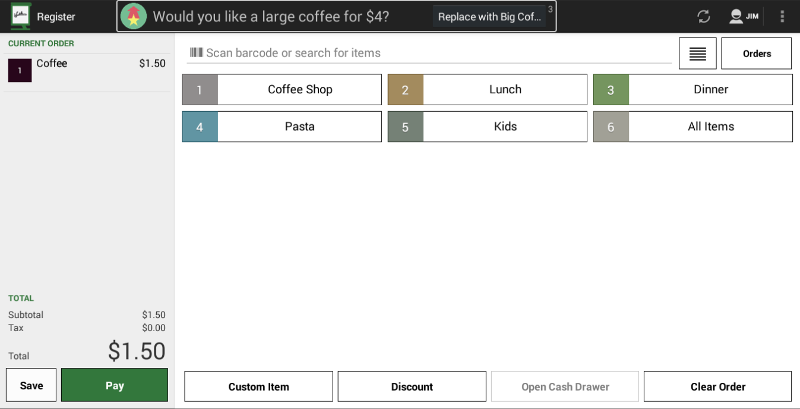Screen dimensions: 800x409
Task: Click the item search field
Action: [429, 53]
